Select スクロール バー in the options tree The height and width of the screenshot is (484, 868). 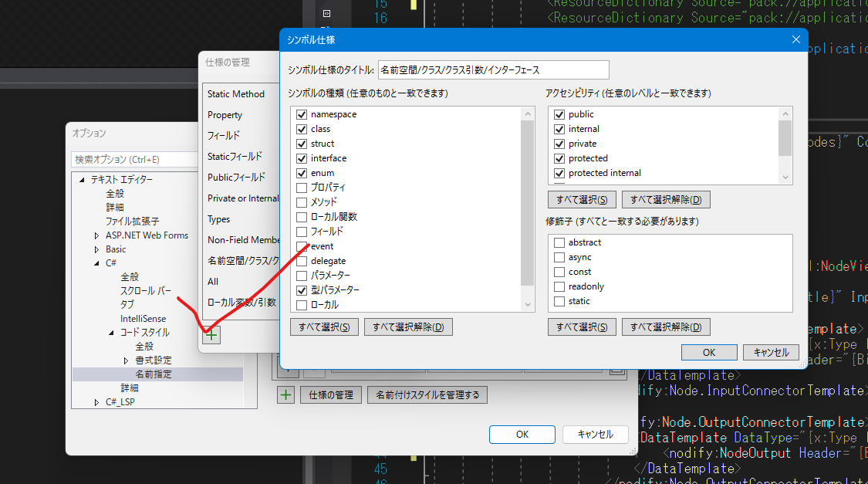[147, 290]
